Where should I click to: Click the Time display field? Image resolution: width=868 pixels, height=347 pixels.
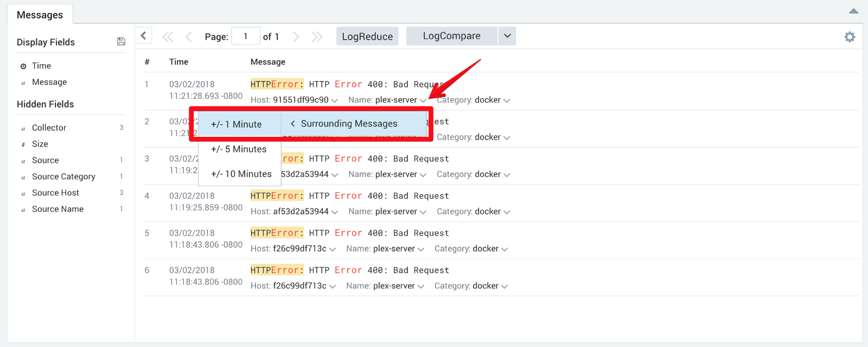[x=41, y=66]
